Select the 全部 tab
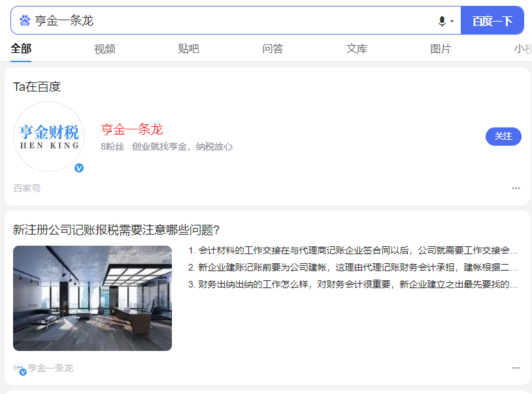This screenshot has height=394, width=532. (x=21, y=49)
